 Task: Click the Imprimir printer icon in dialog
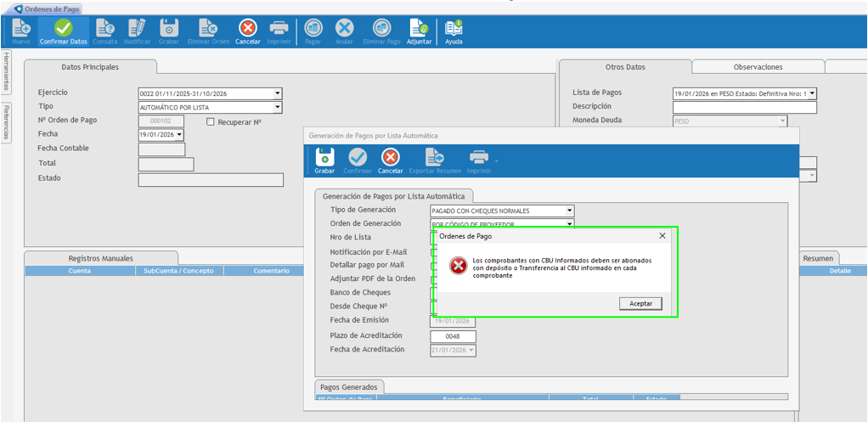click(479, 160)
